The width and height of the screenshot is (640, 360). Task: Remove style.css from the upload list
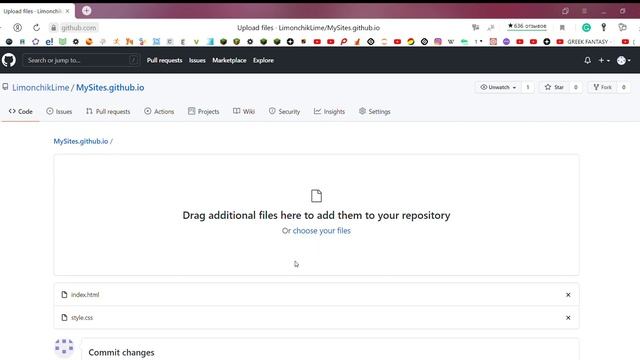568,318
